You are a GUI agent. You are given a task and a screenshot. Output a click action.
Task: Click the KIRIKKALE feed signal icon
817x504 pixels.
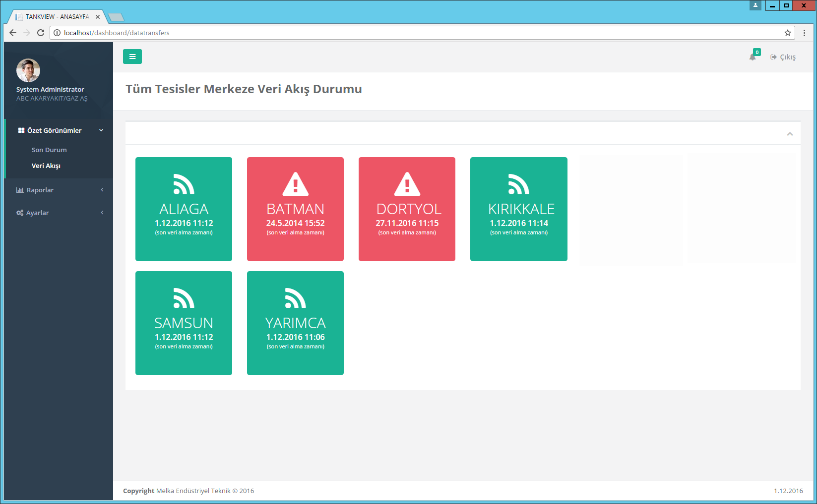518,184
